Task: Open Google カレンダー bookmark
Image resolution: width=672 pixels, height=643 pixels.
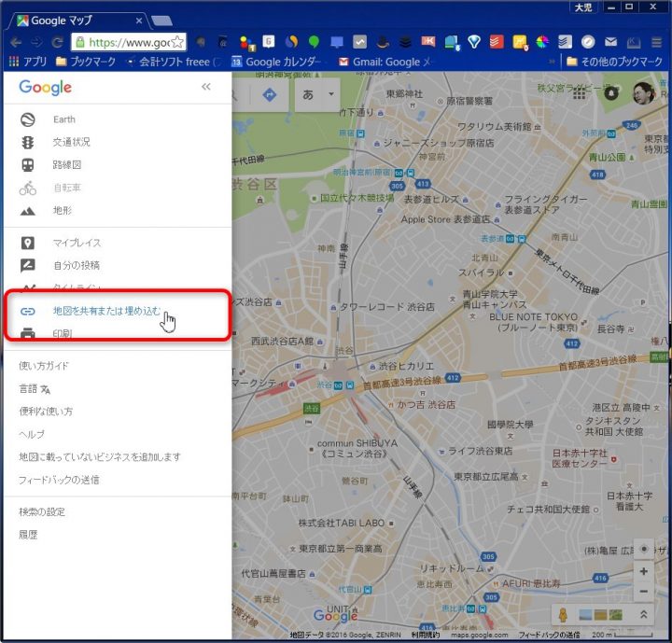Action: (x=277, y=62)
